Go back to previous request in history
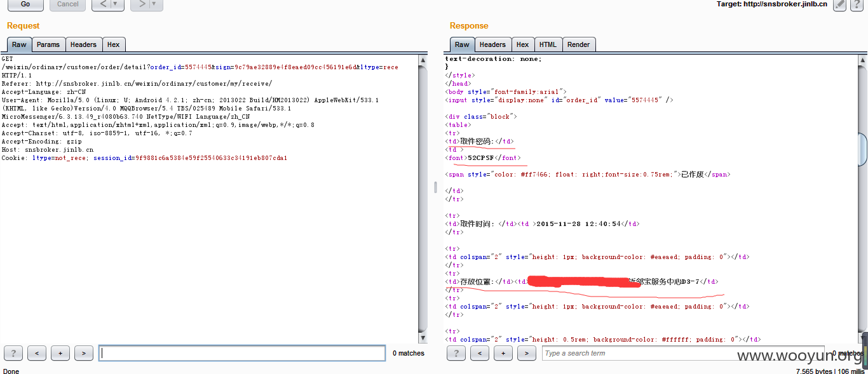 click(x=102, y=4)
